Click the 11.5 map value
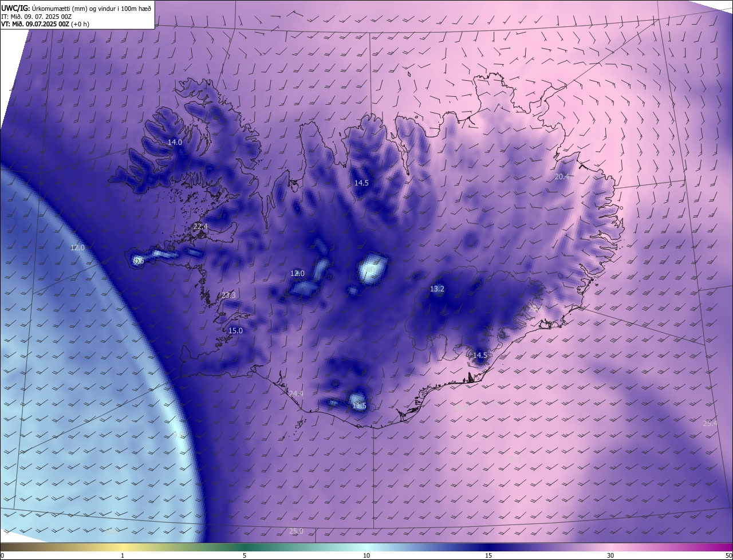This screenshot has height=560, width=733. 359,407
